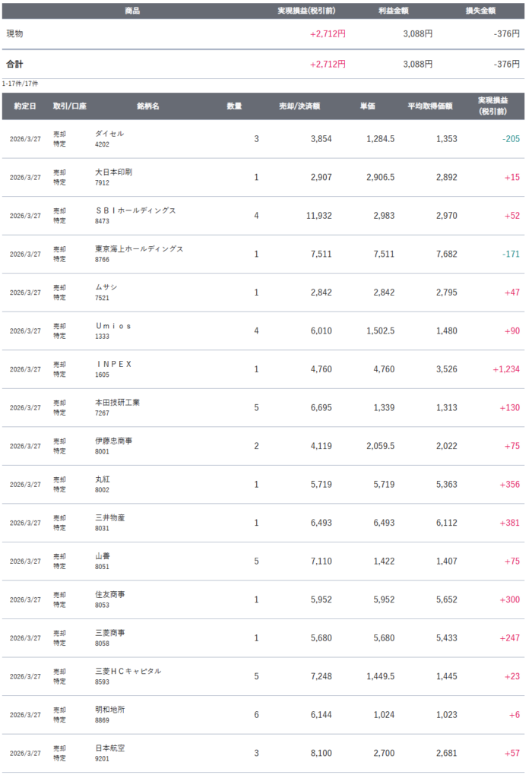Select the 平均取得価額 column header

tap(430, 106)
